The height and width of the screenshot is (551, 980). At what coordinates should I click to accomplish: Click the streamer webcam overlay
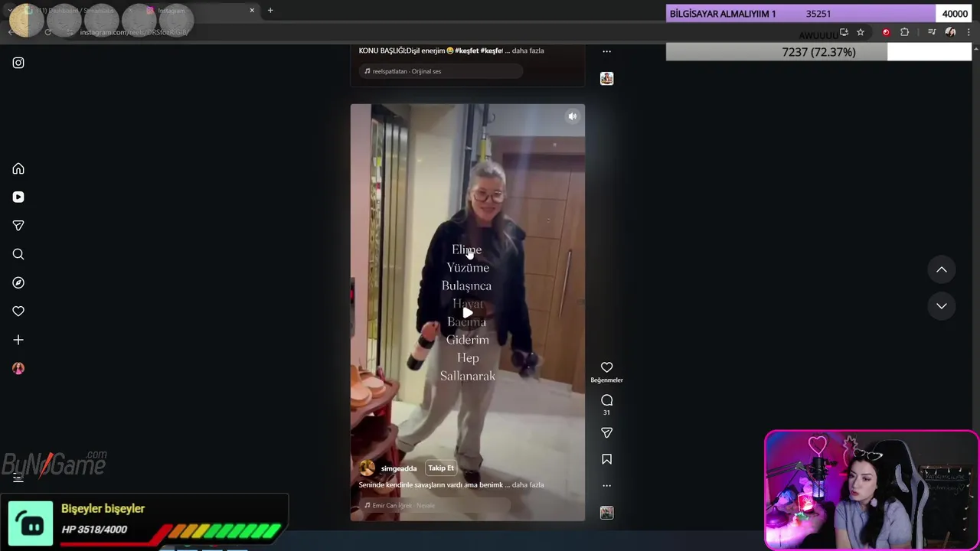(871, 490)
